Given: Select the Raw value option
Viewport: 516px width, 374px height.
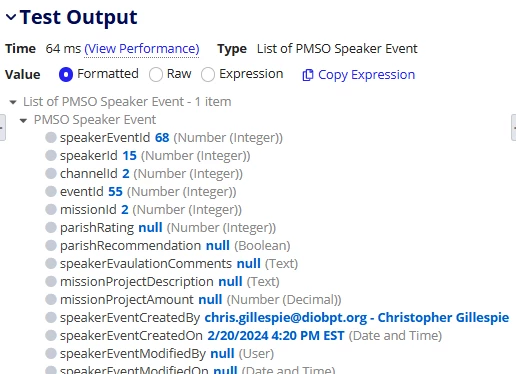Looking at the screenshot, I should point(156,74).
